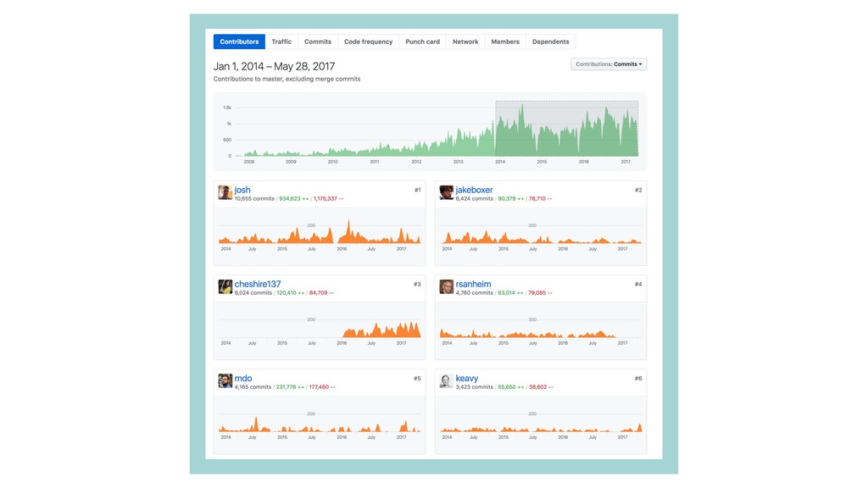Open the Network tab
868x488 pixels.
point(465,42)
